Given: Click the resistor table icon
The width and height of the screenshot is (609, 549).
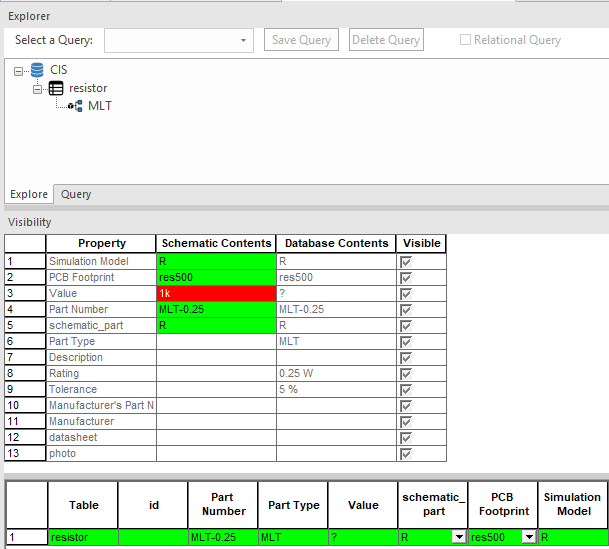Looking at the screenshot, I should pos(56,88).
